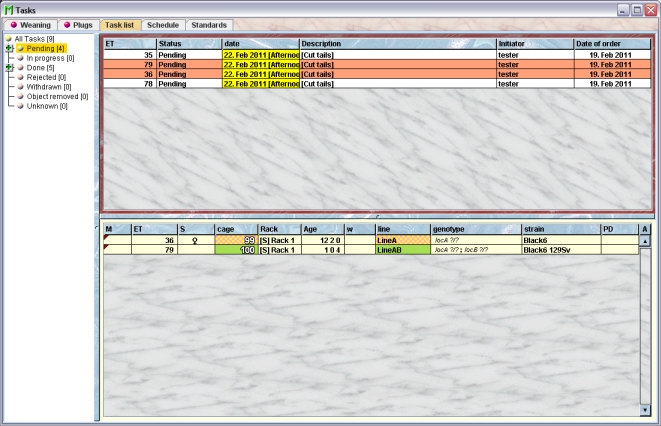Expand the Pending tree node
The width and height of the screenshot is (661, 426).
click(x=8, y=48)
